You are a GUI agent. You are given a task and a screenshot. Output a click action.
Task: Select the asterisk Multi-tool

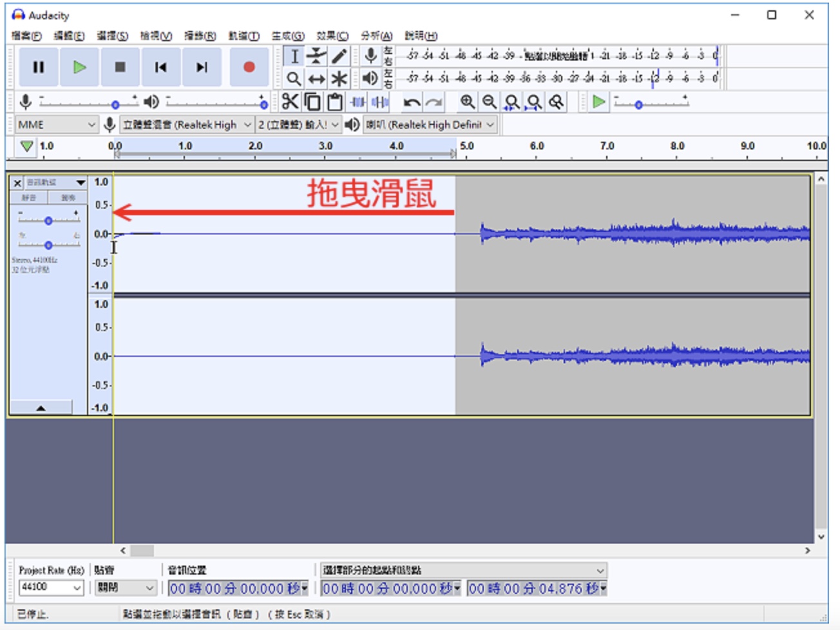339,79
